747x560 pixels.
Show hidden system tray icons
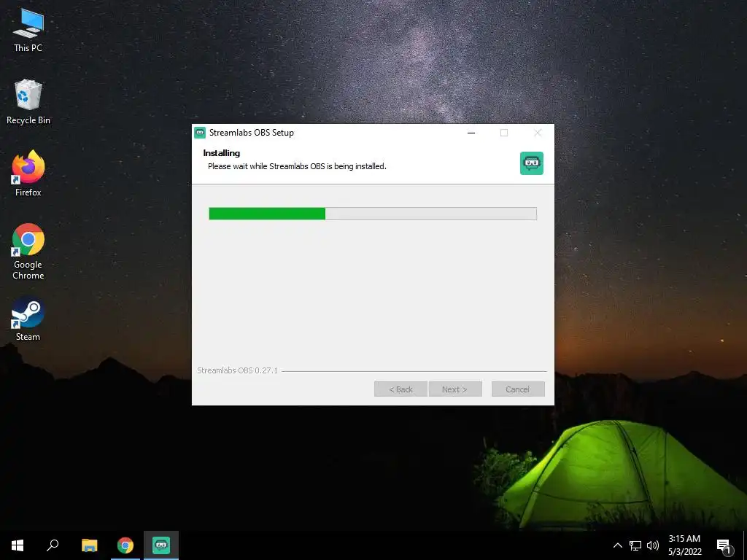[x=617, y=545]
